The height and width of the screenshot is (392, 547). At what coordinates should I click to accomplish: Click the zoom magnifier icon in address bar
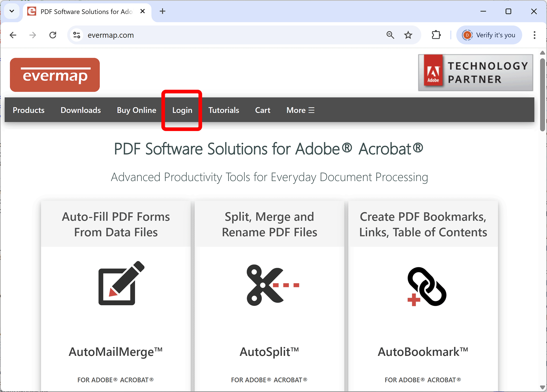390,35
